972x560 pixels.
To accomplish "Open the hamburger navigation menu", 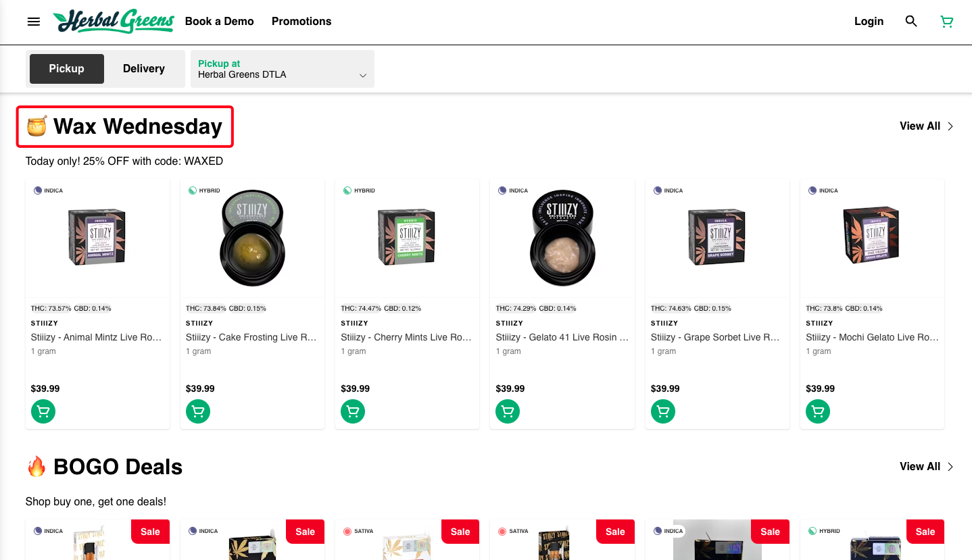I will click(x=33, y=22).
